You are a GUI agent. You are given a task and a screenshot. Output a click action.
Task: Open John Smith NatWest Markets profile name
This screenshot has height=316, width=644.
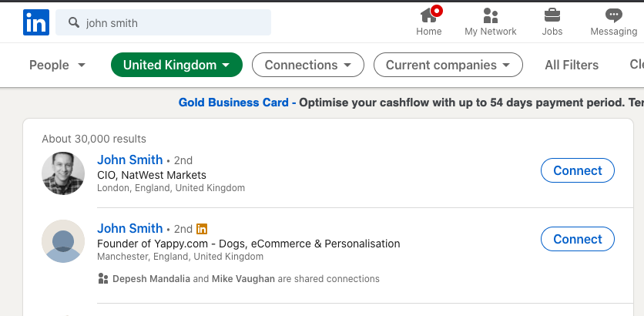129,160
